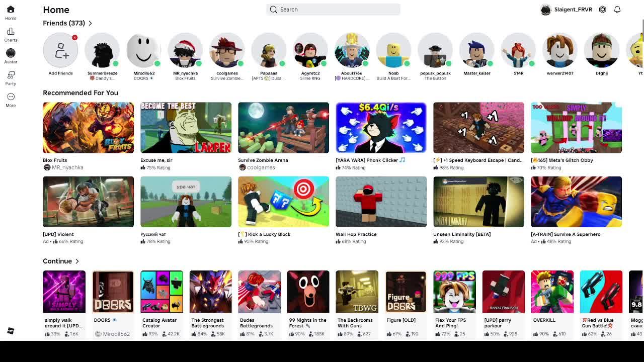
Task: Open the Survive Zombie Arena title
Action: (263, 160)
